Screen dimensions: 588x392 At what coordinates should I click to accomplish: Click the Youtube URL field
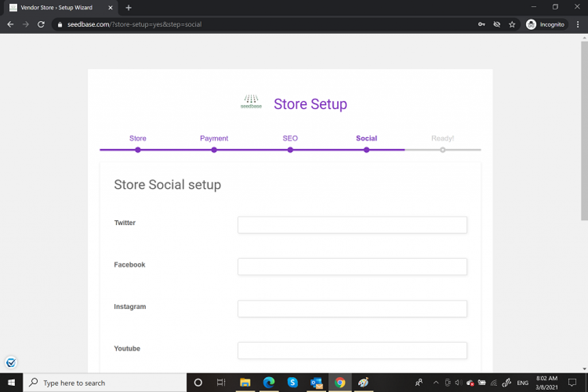tap(352, 351)
